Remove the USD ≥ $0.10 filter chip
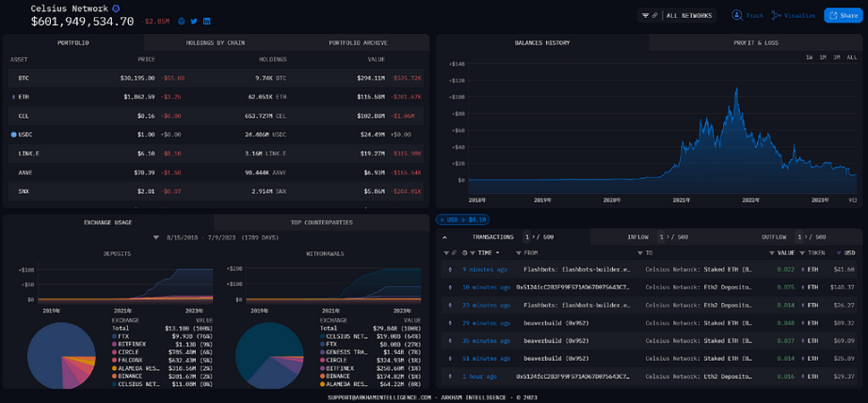The height and width of the screenshot is (403, 868). coord(442,219)
